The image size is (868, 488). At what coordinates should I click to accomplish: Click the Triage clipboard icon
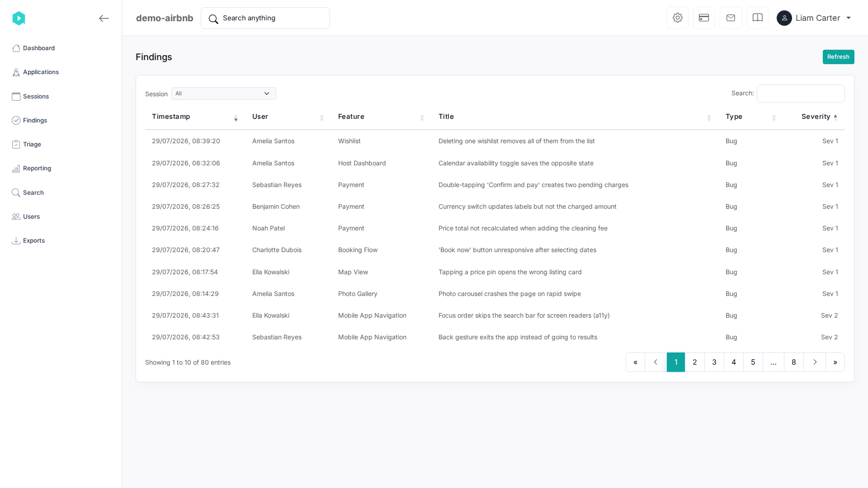(x=16, y=144)
